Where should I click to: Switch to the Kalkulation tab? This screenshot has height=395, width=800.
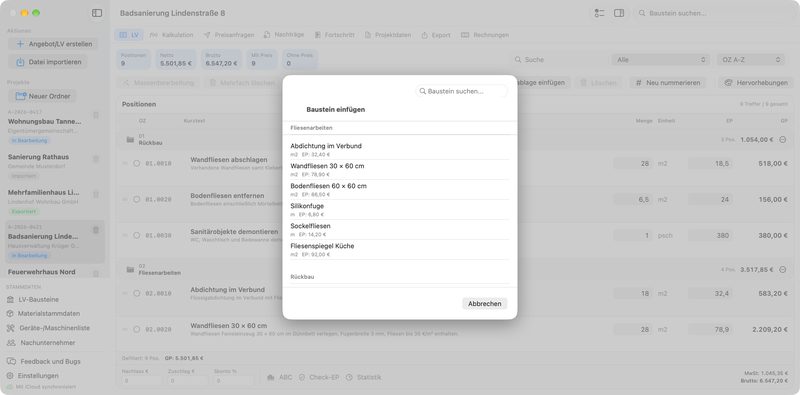tap(171, 35)
